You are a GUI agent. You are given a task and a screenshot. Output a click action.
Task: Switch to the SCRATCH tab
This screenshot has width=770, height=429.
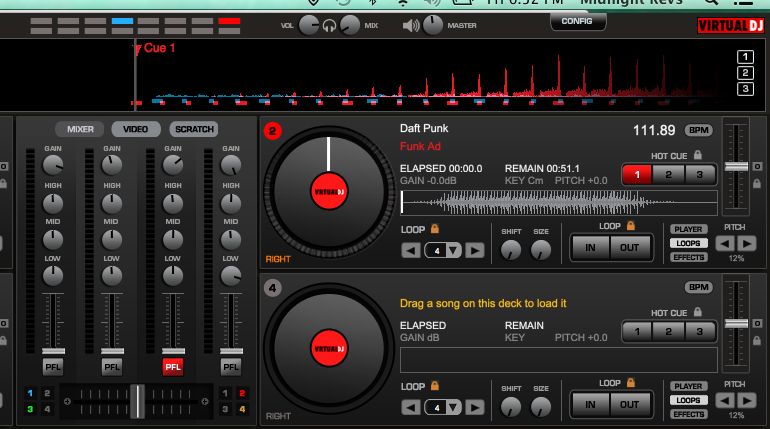click(x=193, y=129)
